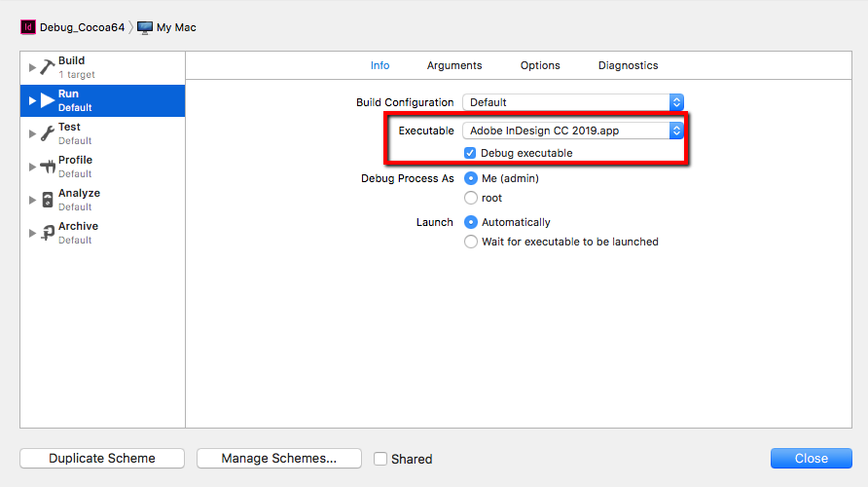This screenshot has height=487, width=868.
Task: Click the My Mac monitor icon
Action: click(x=145, y=27)
